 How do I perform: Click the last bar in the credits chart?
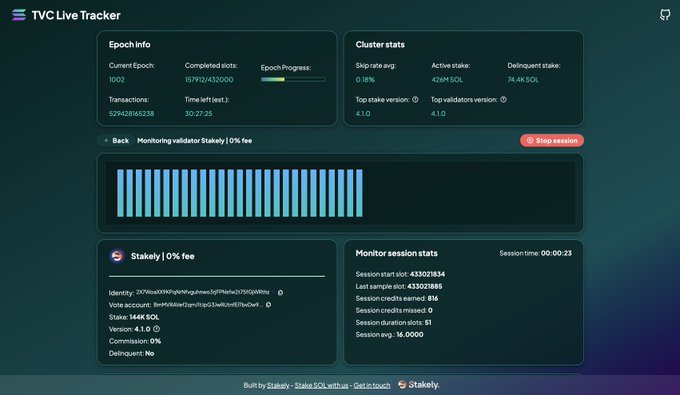[359, 193]
